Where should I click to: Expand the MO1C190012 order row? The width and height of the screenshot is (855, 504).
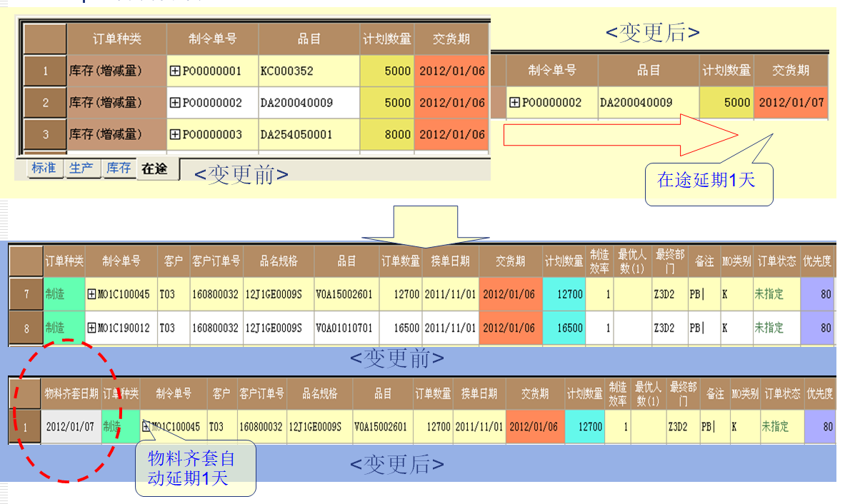coord(91,328)
